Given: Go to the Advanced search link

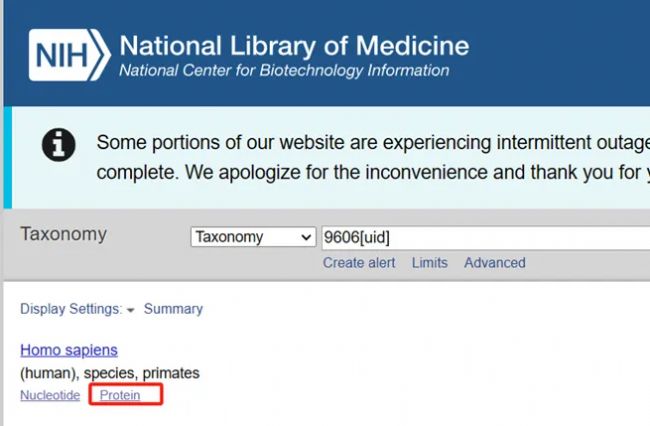Looking at the screenshot, I should [495, 263].
